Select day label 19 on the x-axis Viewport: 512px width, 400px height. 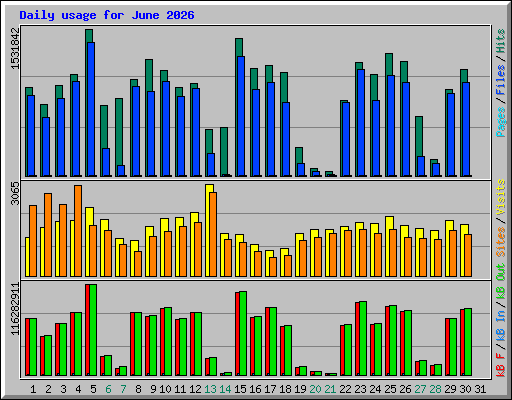(300, 389)
